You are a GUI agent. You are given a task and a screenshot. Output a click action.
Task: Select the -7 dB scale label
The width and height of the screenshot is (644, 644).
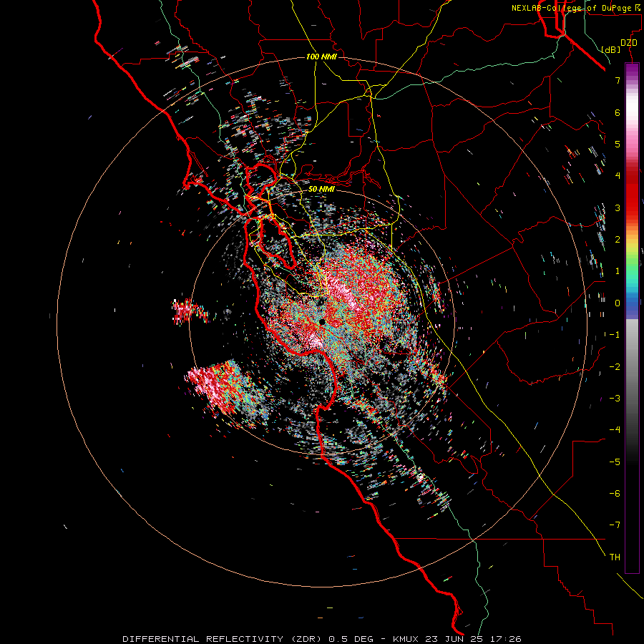click(x=615, y=525)
